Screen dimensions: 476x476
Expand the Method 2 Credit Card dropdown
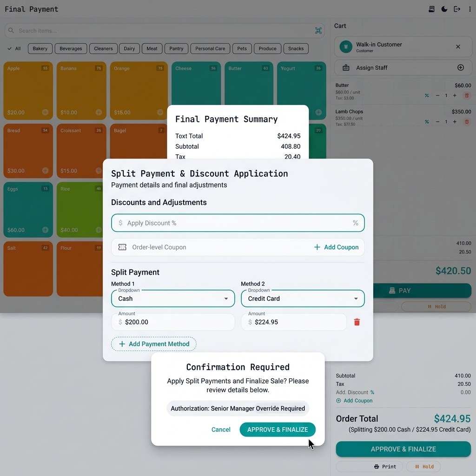tap(303, 298)
